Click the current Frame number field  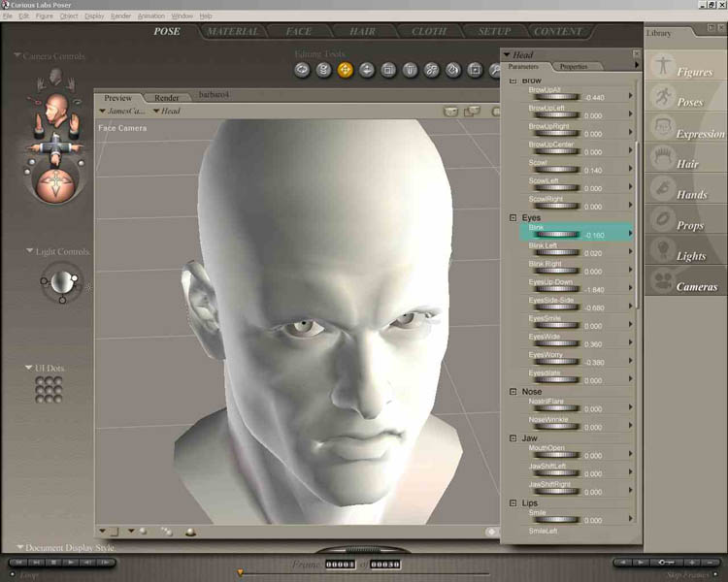click(x=340, y=565)
